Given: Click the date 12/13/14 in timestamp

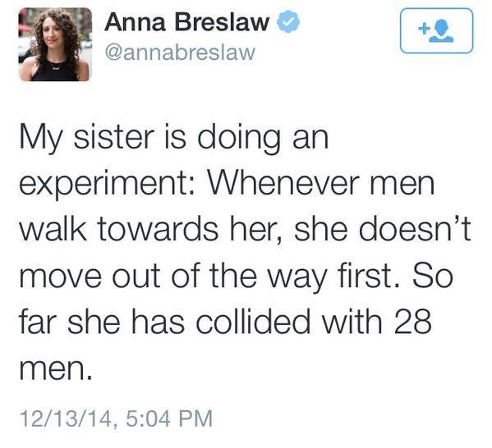Looking at the screenshot, I should point(66,418).
